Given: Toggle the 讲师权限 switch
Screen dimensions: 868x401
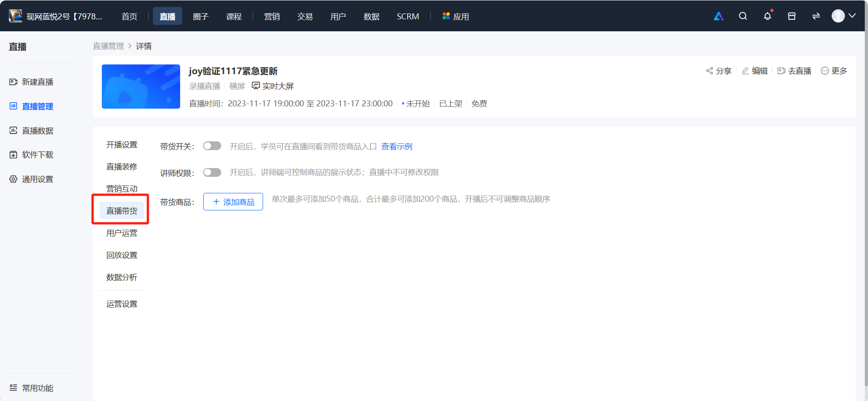Looking at the screenshot, I should [212, 172].
